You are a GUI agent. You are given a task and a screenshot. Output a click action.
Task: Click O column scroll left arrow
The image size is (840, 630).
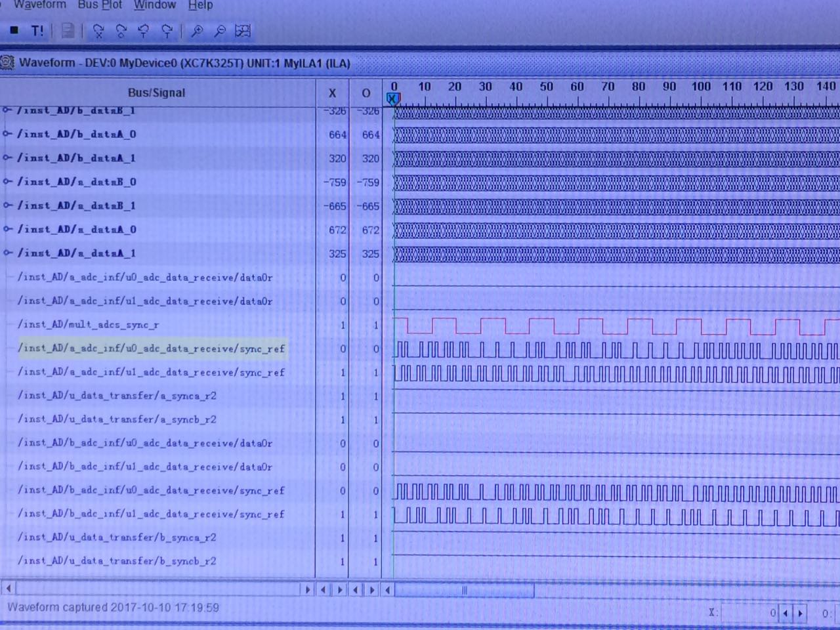click(356, 589)
